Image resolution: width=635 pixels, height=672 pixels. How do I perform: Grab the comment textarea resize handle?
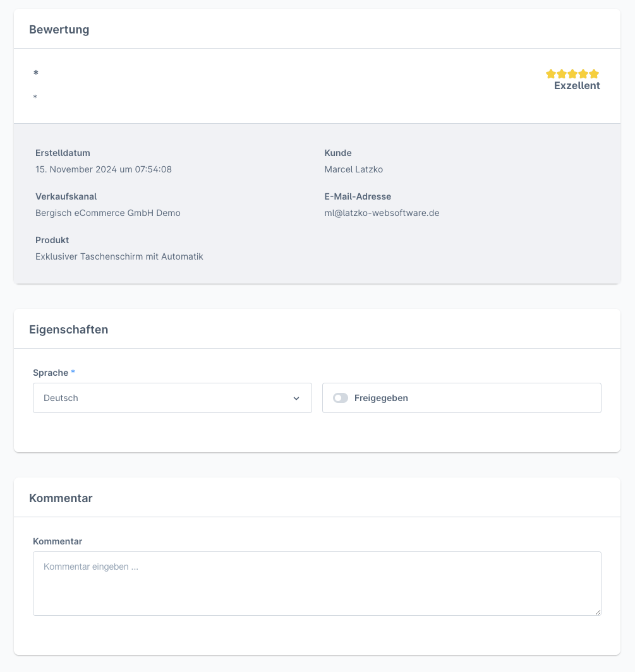point(597,611)
